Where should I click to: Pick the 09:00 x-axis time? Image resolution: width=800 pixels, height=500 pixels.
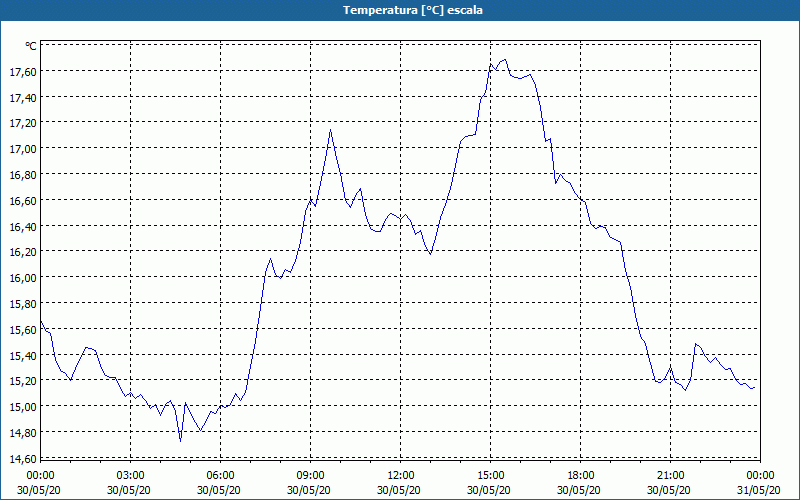[311, 476]
